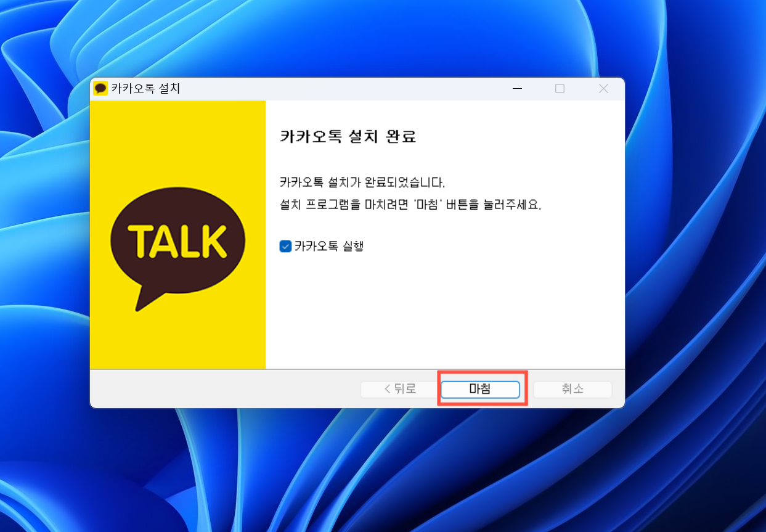Image resolution: width=766 pixels, height=532 pixels.
Task: Minimize the 카카오톡 설치 window
Action: (517, 89)
